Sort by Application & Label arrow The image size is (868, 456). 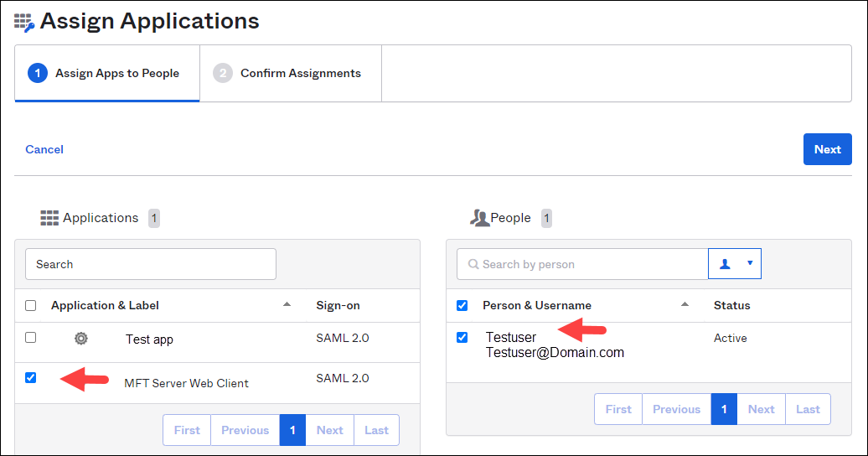pyautogui.click(x=287, y=304)
